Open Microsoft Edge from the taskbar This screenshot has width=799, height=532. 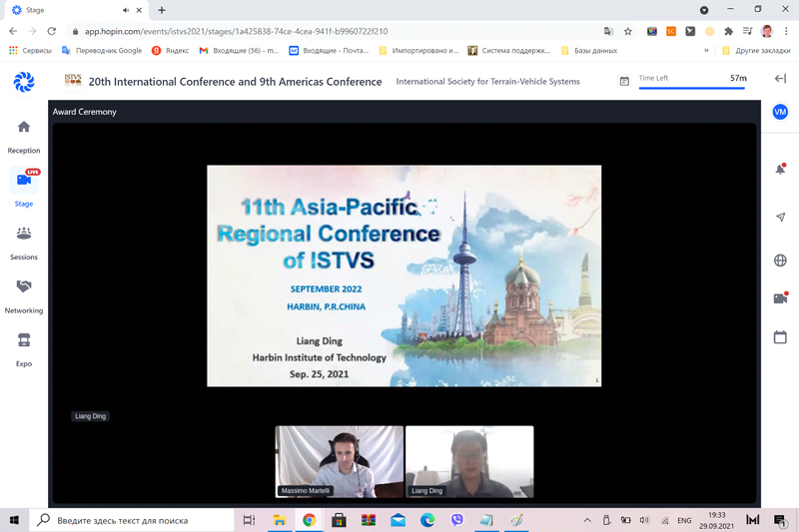click(427, 520)
